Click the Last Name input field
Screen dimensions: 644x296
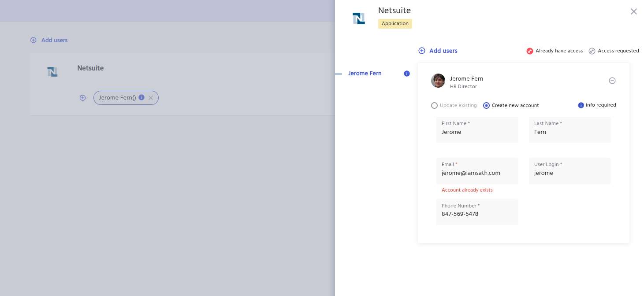pos(570,132)
